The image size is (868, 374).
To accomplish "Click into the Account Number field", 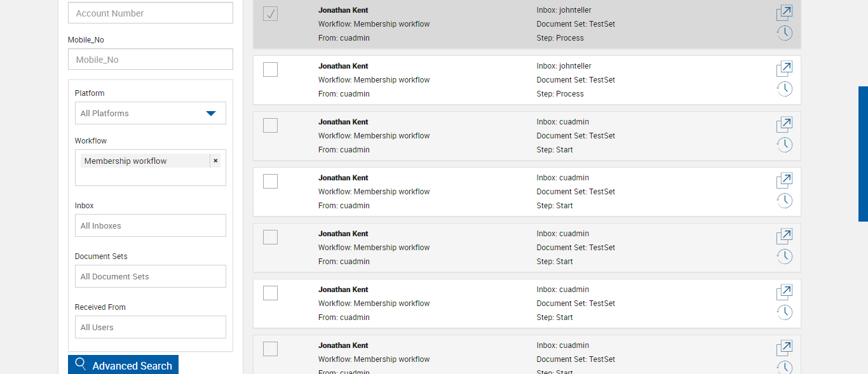I will point(150,13).
